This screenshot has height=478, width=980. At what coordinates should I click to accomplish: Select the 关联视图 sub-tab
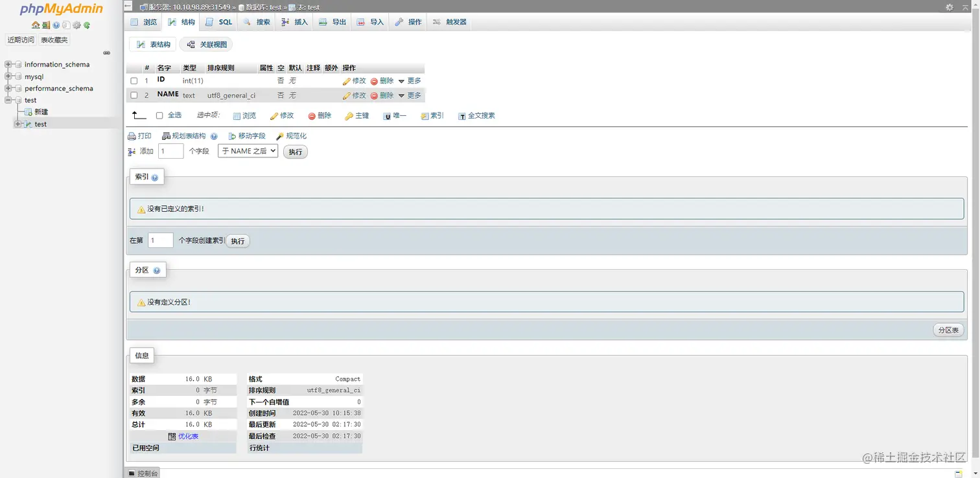(206, 45)
